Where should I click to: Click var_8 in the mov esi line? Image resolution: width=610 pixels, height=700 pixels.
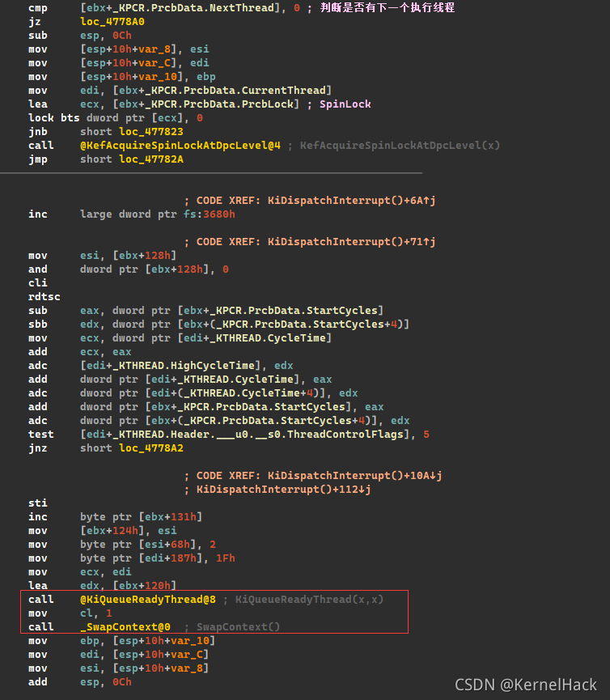click(155, 49)
